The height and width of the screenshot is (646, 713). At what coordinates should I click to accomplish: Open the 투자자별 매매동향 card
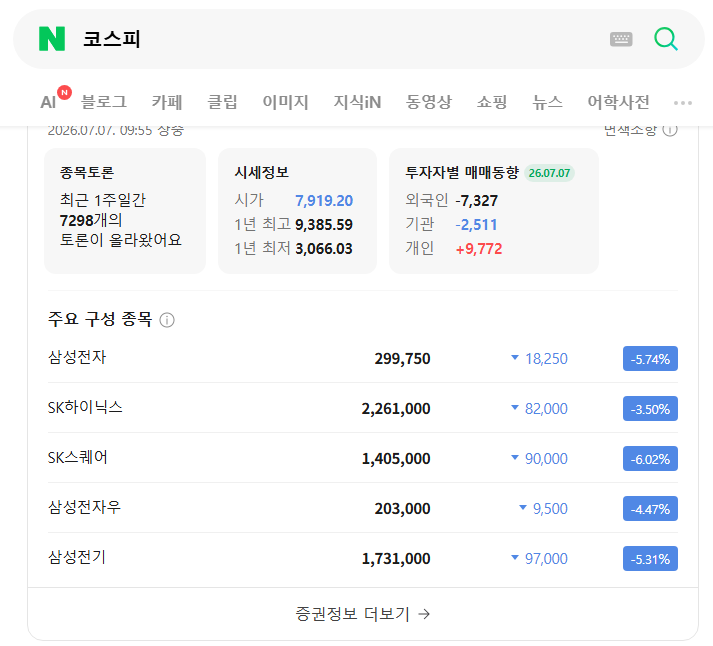click(494, 211)
